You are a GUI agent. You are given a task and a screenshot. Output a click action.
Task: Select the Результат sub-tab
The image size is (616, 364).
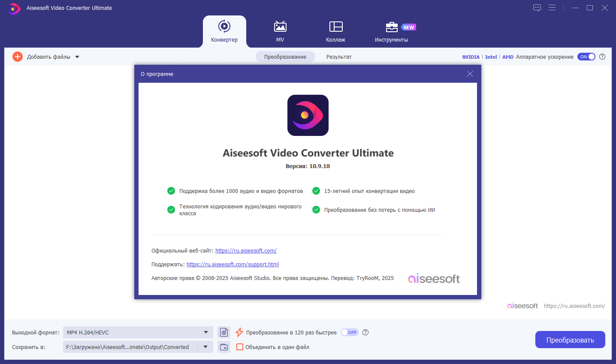point(339,57)
